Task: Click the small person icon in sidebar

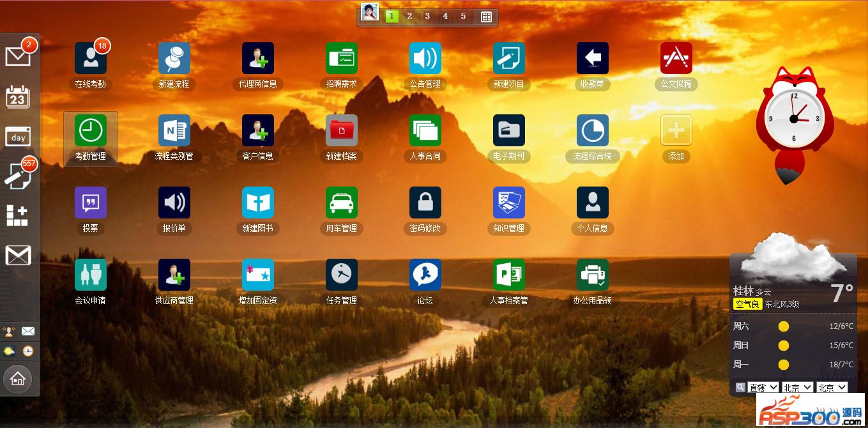Action: tap(9, 331)
